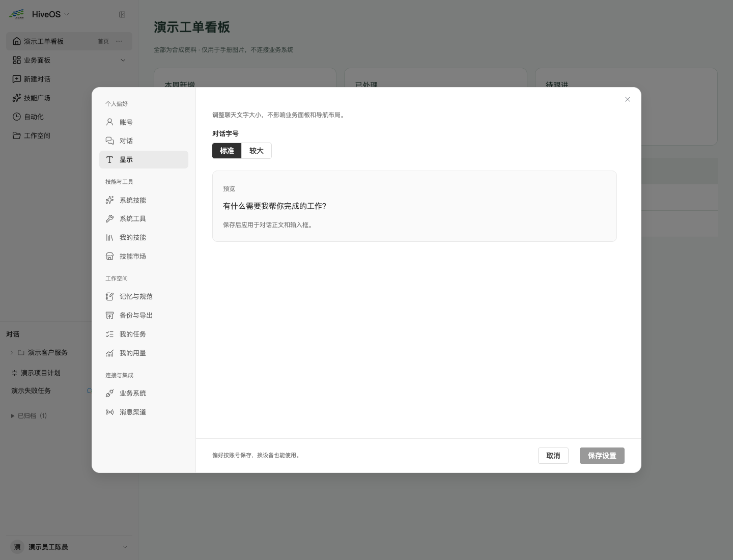Open the 系统技能 settings page
The height and width of the screenshot is (560, 733).
[x=144, y=200]
